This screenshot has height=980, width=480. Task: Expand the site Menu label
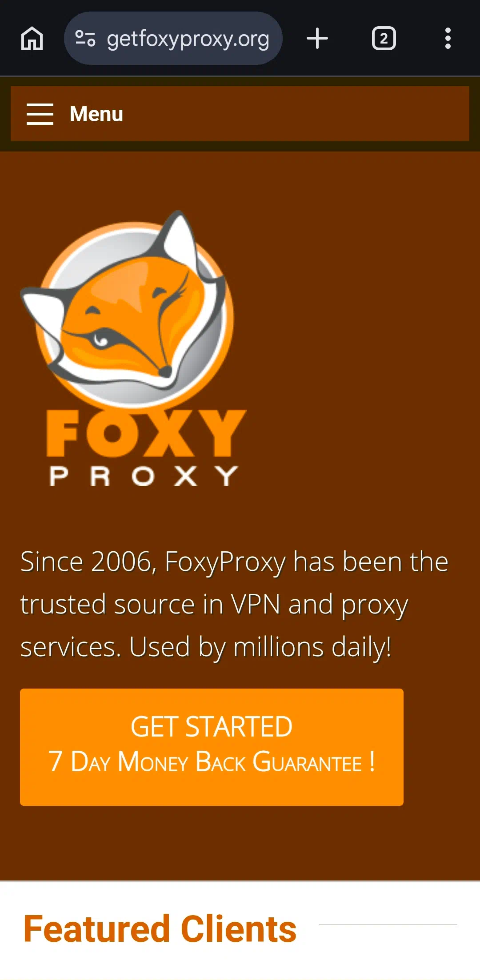tap(96, 114)
